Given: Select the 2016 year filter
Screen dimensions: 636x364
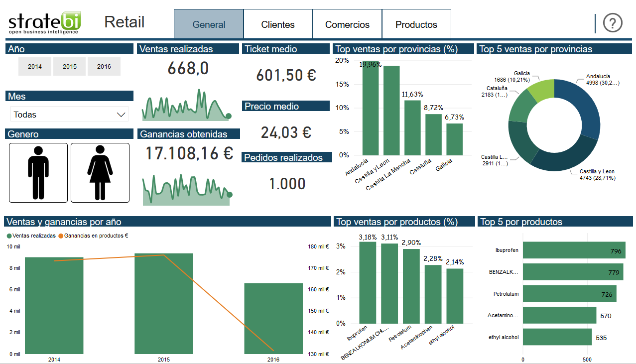Looking at the screenshot, I should (x=104, y=66).
